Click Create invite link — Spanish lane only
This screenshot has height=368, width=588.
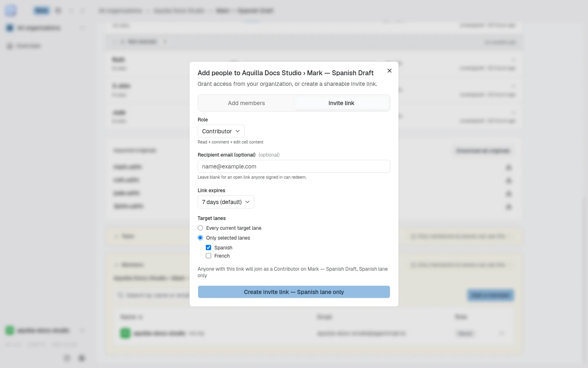coord(294,292)
